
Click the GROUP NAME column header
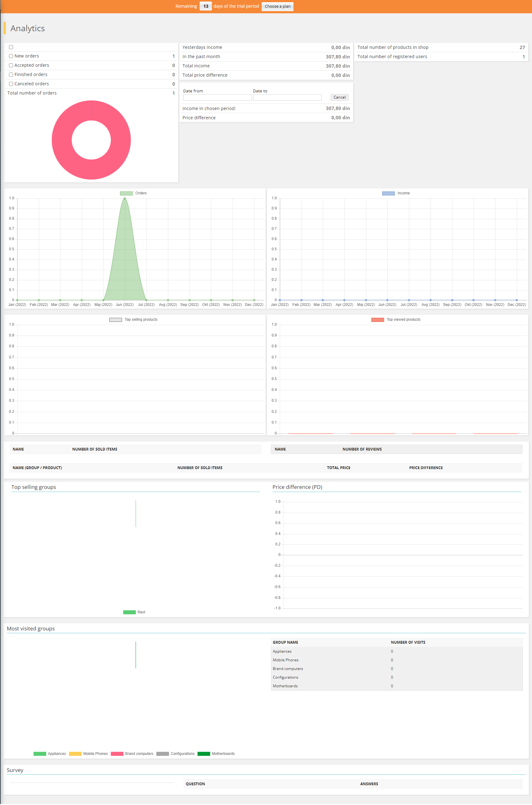tap(285, 642)
